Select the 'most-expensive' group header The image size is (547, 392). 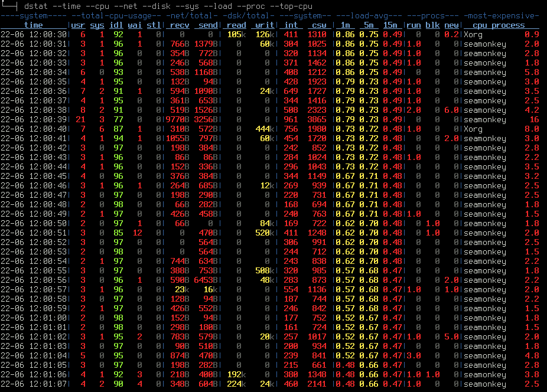[501, 16]
